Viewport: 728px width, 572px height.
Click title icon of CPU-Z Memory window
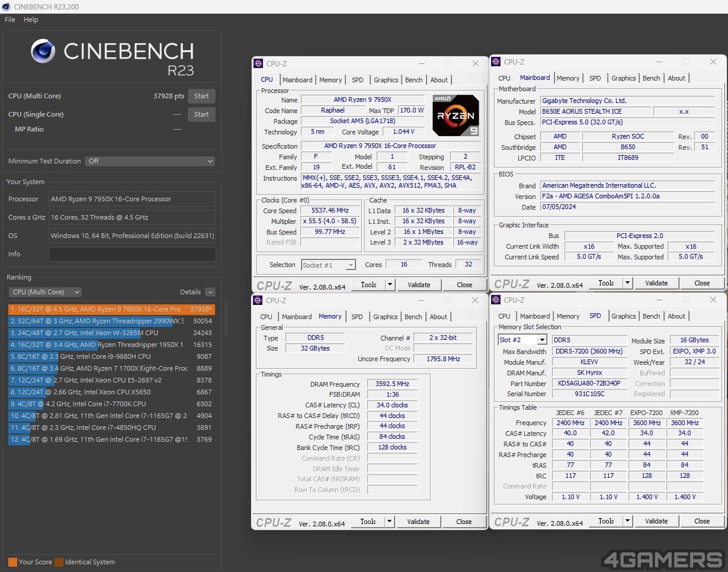[258, 300]
